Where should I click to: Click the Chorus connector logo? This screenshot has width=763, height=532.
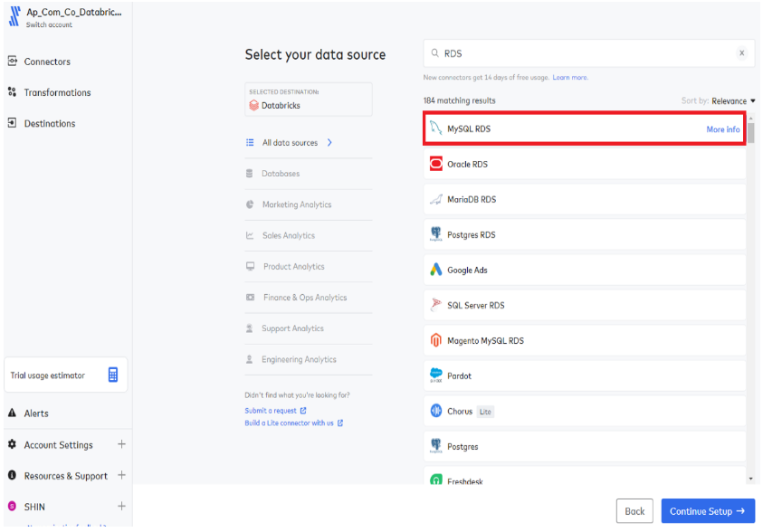(x=436, y=411)
